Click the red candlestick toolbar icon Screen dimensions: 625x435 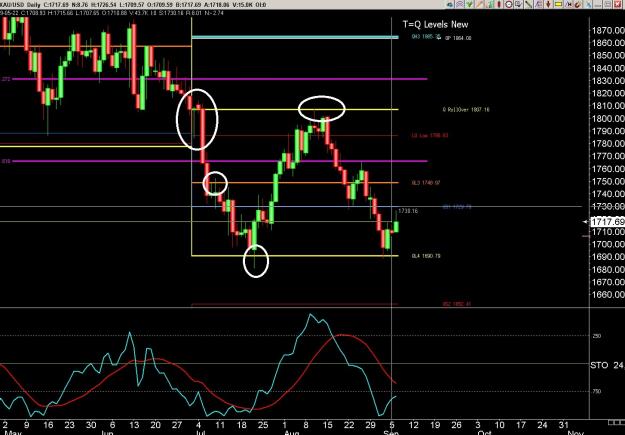tap(499, 4)
